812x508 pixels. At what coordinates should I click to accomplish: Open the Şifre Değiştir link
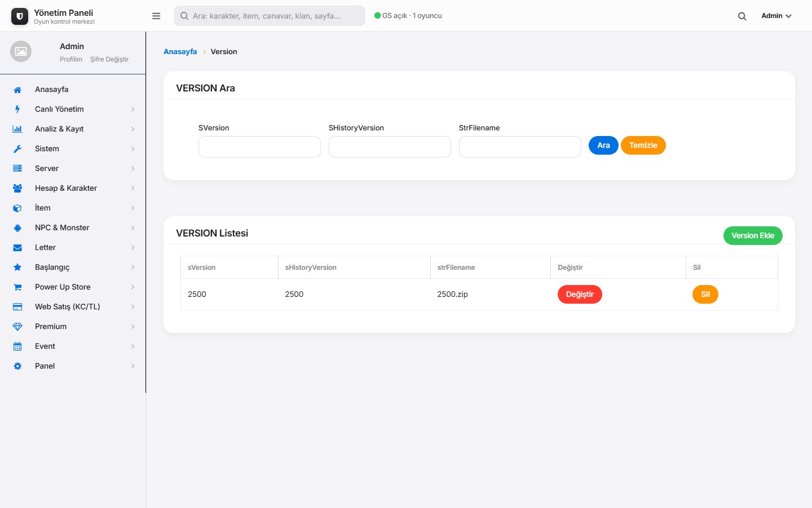pyautogui.click(x=109, y=59)
